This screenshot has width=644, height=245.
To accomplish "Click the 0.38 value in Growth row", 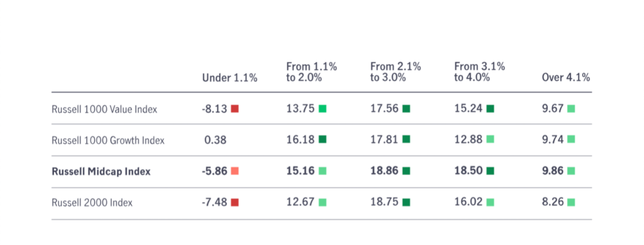I will 215,140.
